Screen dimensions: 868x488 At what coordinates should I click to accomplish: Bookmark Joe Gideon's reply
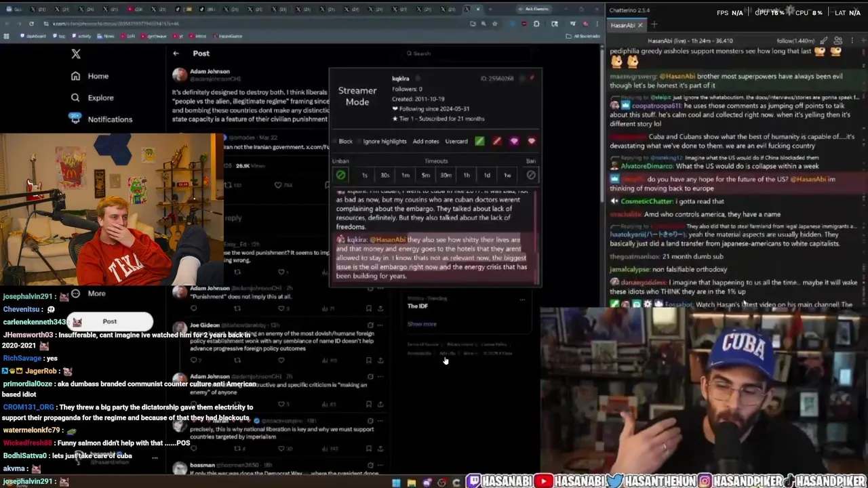point(369,360)
